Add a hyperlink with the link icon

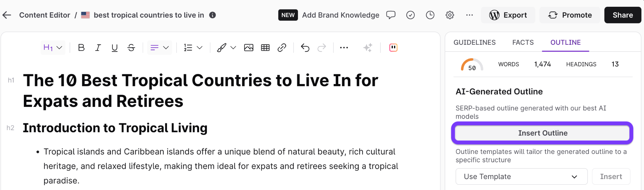[x=282, y=48]
